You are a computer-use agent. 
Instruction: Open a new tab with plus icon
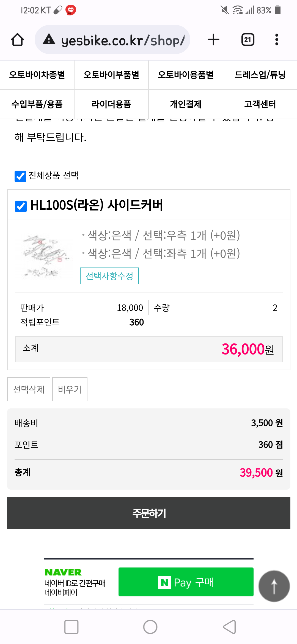pos(213,40)
